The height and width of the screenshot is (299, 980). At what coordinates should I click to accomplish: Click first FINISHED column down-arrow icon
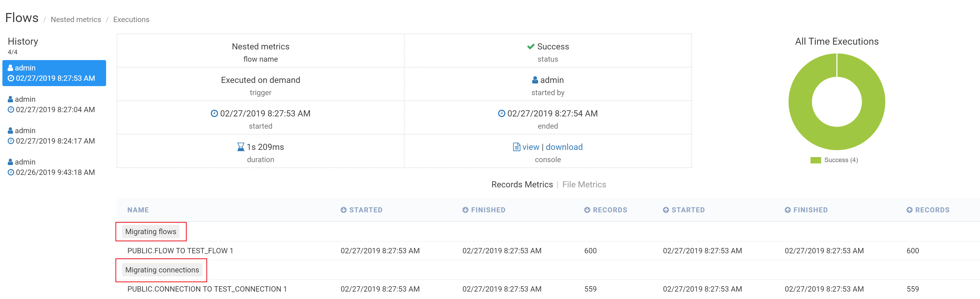(x=465, y=210)
